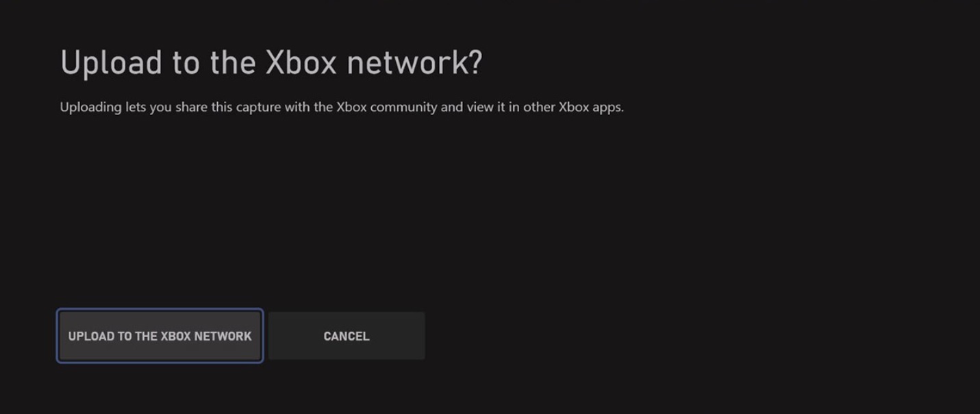The image size is (980, 414).
Task: Click the 'other Xbox apps' text
Action: click(x=573, y=108)
